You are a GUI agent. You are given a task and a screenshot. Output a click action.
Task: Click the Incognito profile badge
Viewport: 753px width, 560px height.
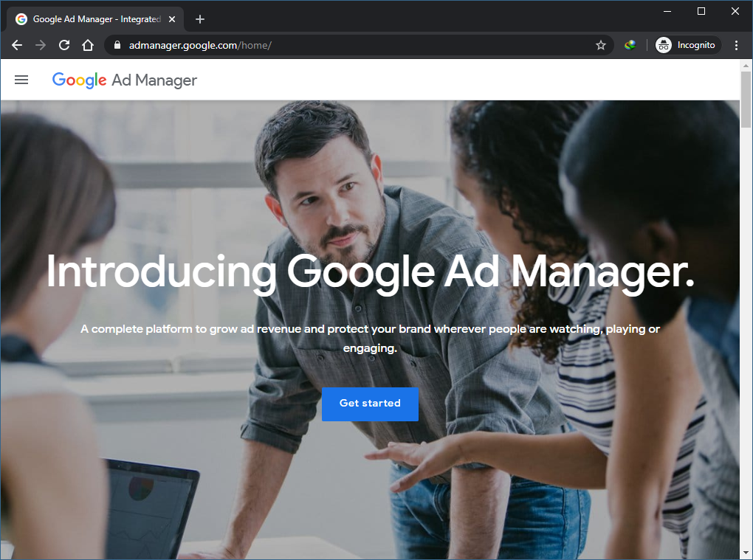point(687,45)
